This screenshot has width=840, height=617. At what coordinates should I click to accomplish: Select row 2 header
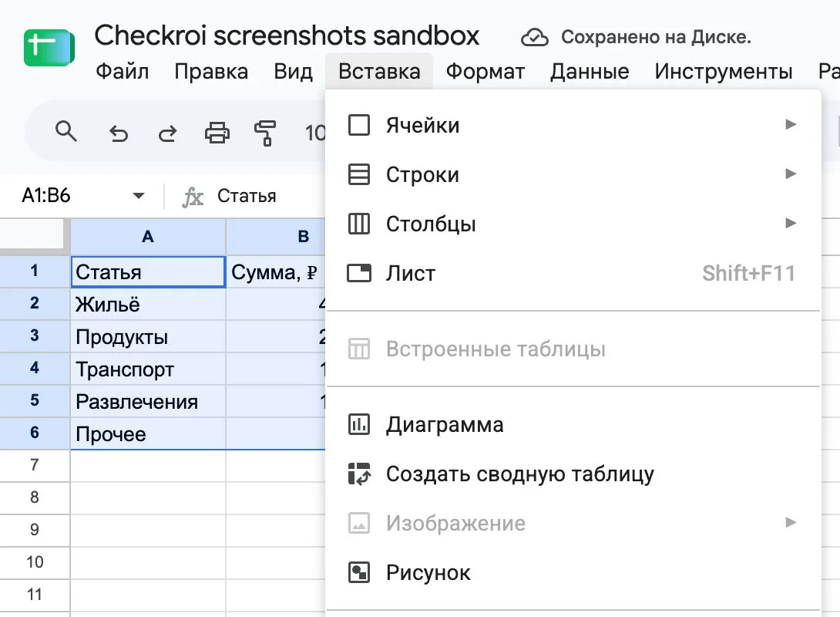(34, 304)
